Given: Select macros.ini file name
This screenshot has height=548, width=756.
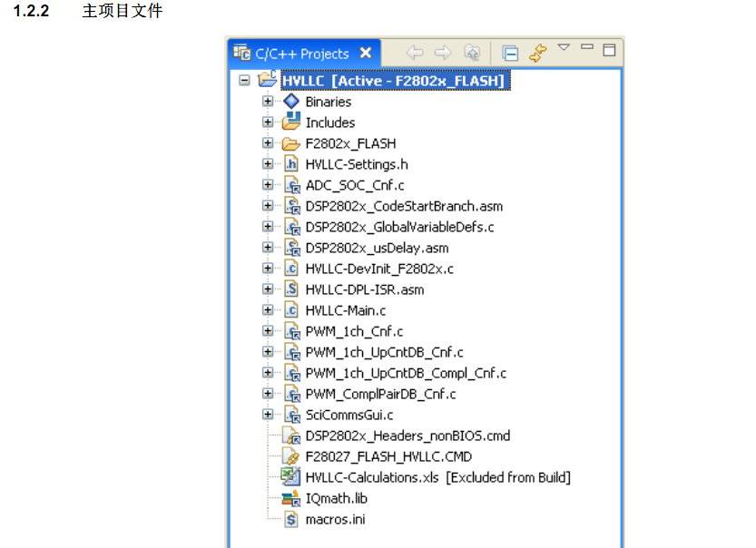Looking at the screenshot, I should 336,520.
